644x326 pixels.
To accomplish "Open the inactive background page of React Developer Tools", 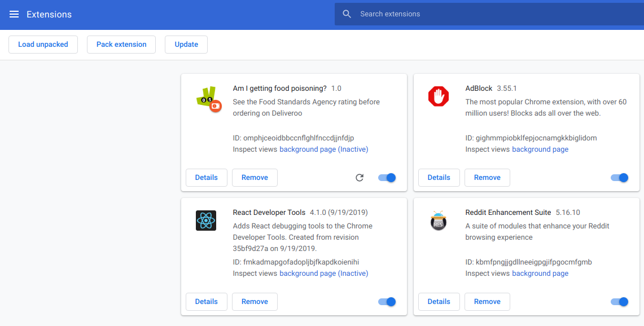I will pos(323,273).
